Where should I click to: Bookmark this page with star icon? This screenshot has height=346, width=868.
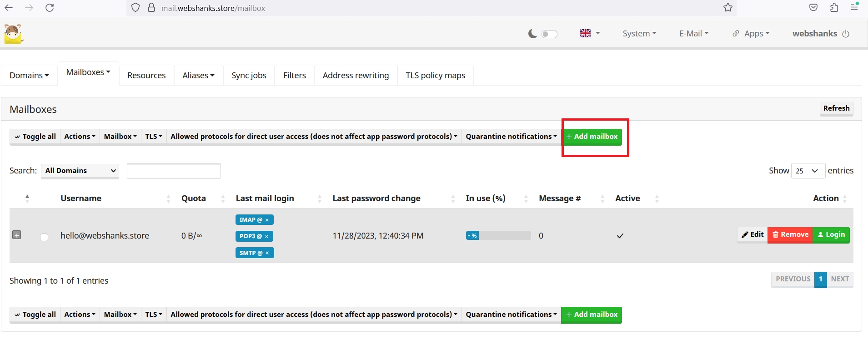pos(728,8)
